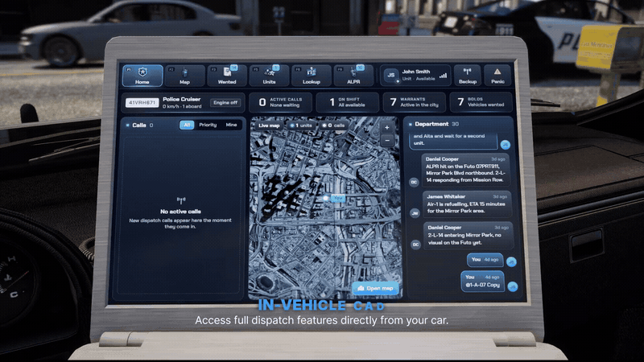Filter calls to Mine

point(231,125)
